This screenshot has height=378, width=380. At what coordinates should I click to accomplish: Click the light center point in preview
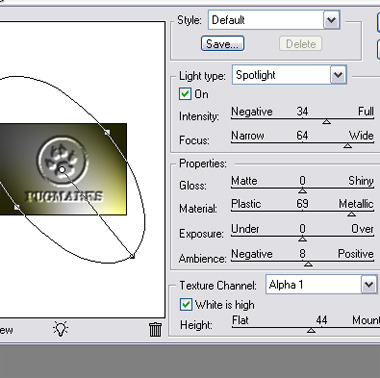(x=62, y=170)
